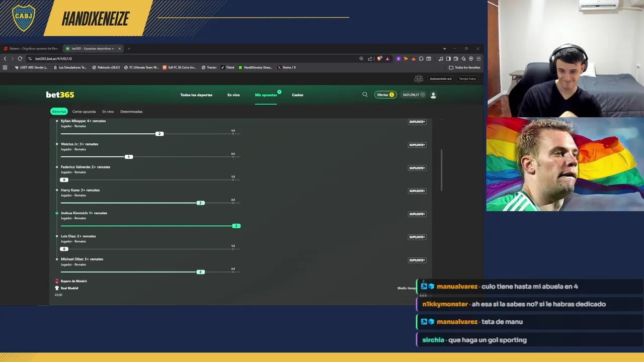The width and height of the screenshot is (644, 362).
Task: Share this page from address bar
Action: (370, 59)
